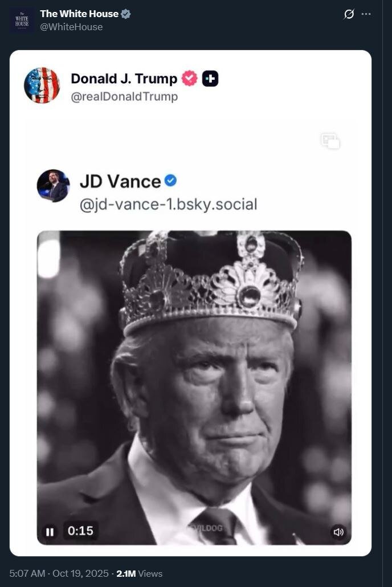This screenshot has width=392, height=587.
Task: Click the White House gray verified badge
Action: (x=126, y=14)
